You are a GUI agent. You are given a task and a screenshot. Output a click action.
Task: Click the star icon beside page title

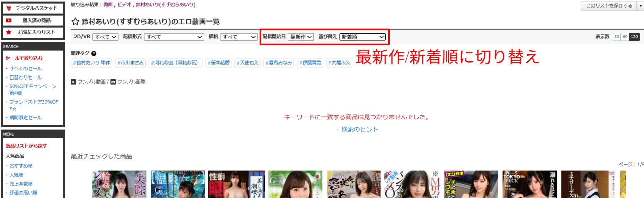[75, 22]
